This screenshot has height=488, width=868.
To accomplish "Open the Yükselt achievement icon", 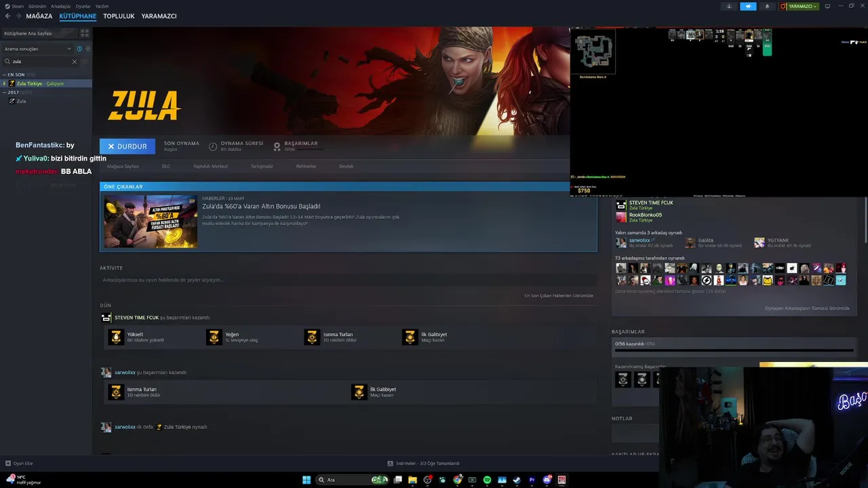I will pos(116,337).
